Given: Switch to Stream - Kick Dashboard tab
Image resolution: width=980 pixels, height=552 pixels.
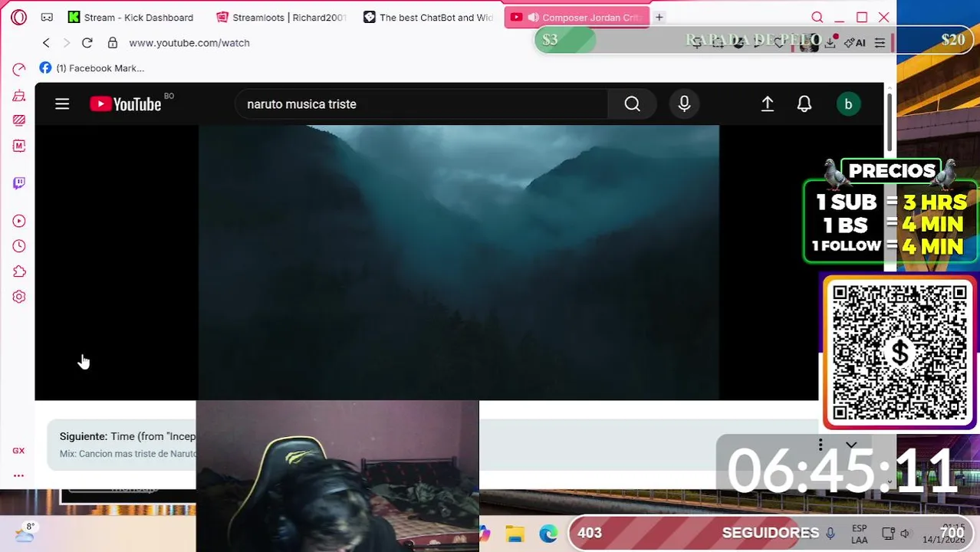Looking at the screenshot, I should [131, 17].
